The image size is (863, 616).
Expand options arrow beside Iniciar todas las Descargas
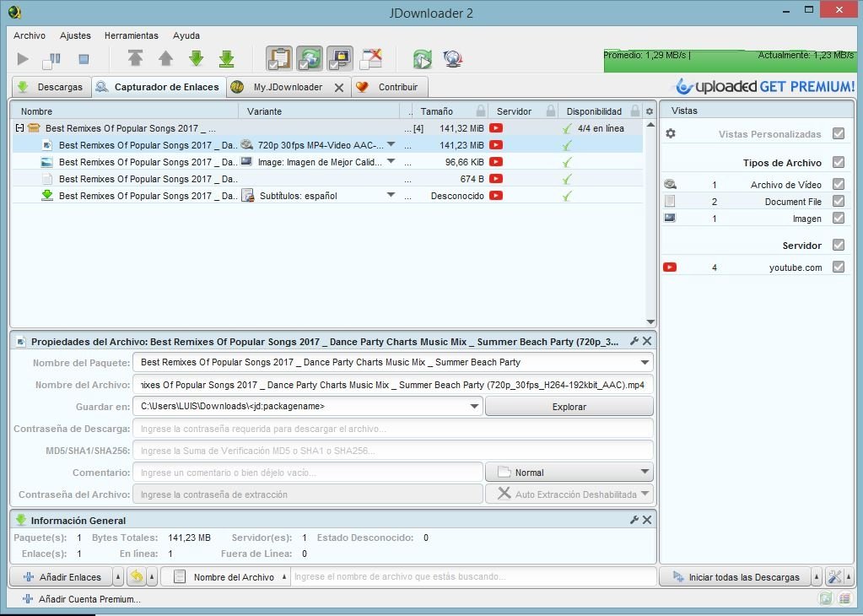[x=817, y=577]
